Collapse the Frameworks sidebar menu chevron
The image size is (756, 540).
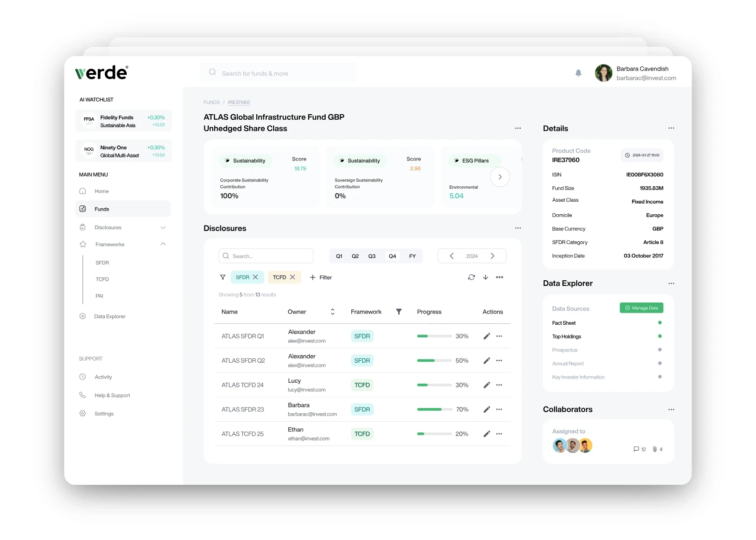(163, 244)
